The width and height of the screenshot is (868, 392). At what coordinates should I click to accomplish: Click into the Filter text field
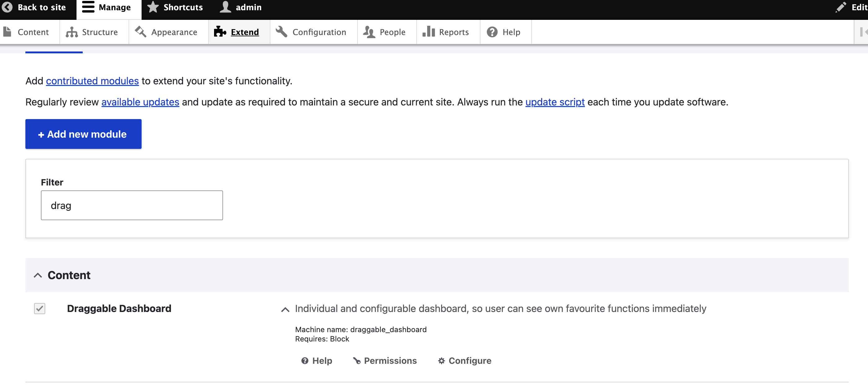point(132,205)
